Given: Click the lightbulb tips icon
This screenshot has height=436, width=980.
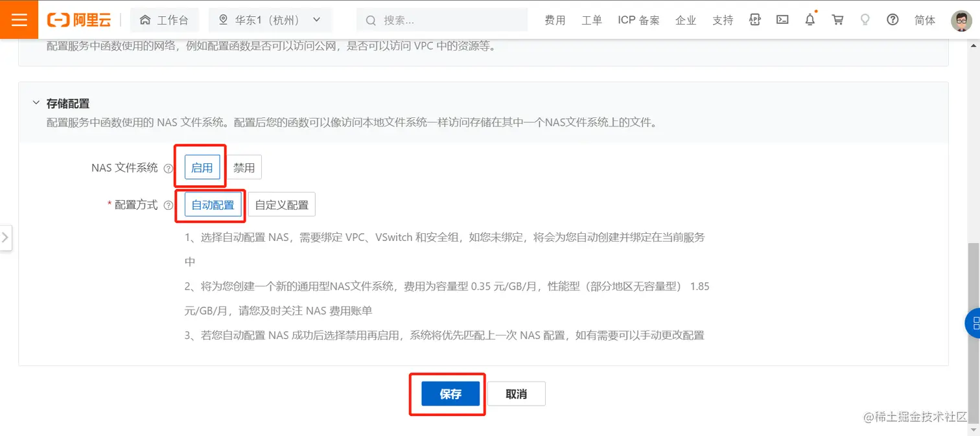Looking at the screenshot, I should pos(865,20).
